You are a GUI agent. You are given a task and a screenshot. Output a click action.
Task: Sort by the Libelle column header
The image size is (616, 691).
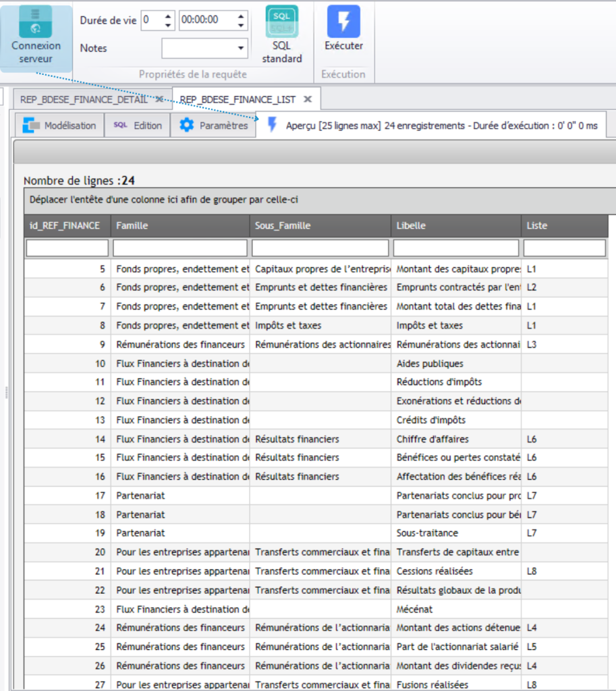456,225
